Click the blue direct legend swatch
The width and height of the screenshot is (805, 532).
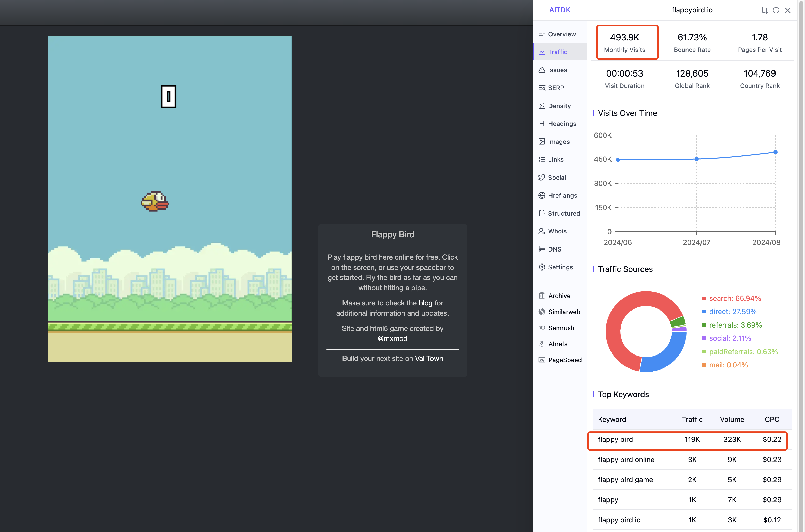[704, 312]
